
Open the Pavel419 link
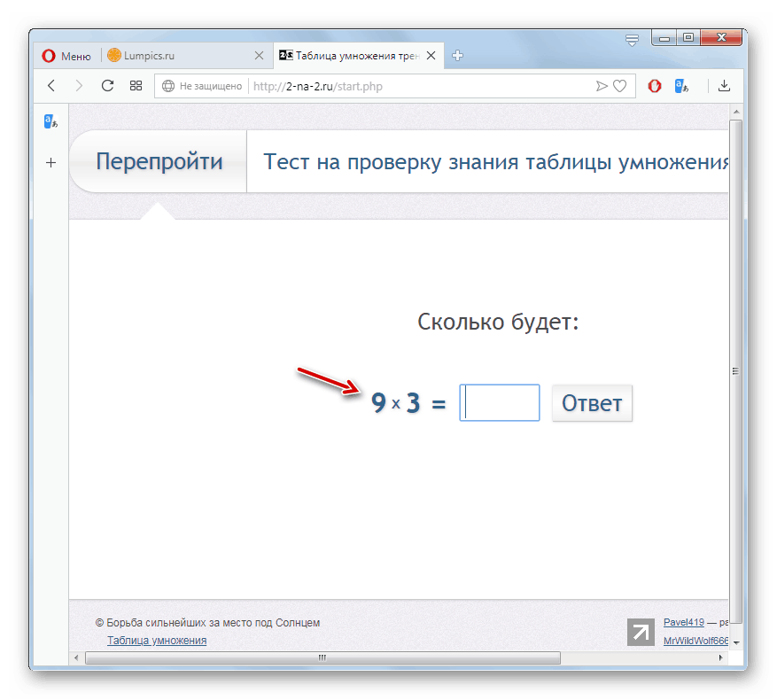(x=684, y=622)
